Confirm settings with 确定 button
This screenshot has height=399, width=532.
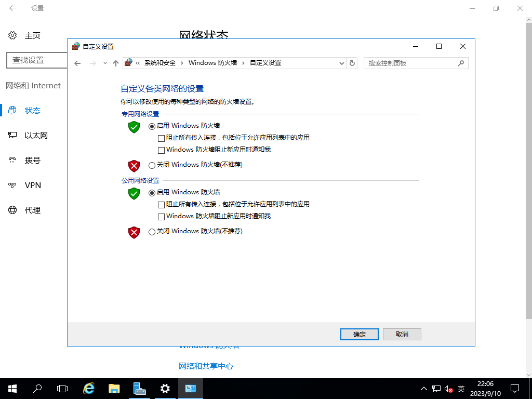pyautogui.click(x=360, y=334)
